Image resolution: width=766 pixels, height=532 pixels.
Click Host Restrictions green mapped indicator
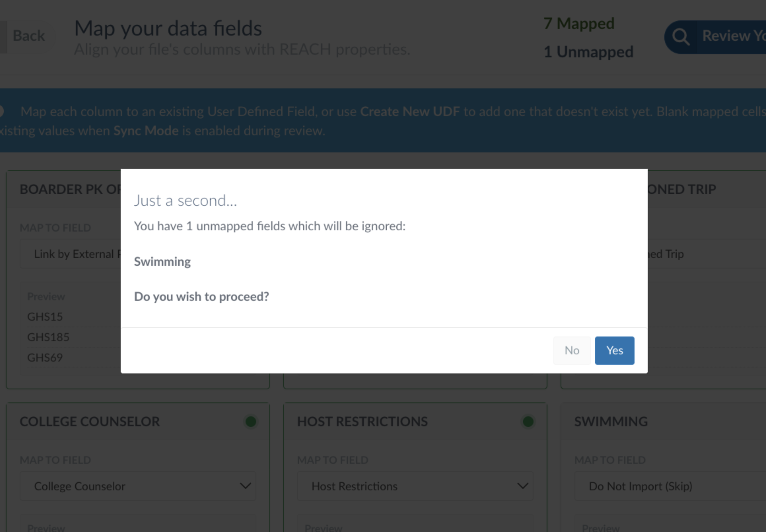pyautogui.click(x=528, y=421)
